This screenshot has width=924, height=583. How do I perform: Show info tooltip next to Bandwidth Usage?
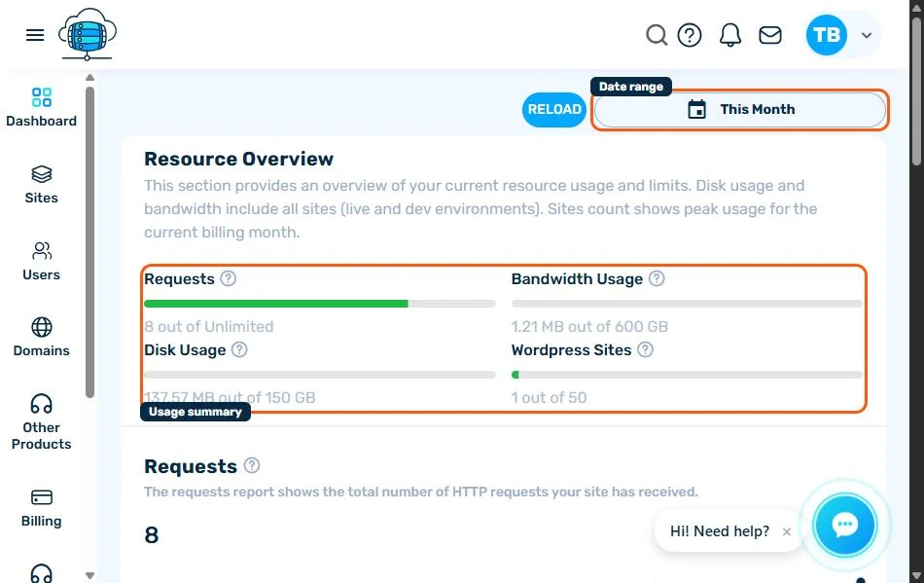click(657, 278)
